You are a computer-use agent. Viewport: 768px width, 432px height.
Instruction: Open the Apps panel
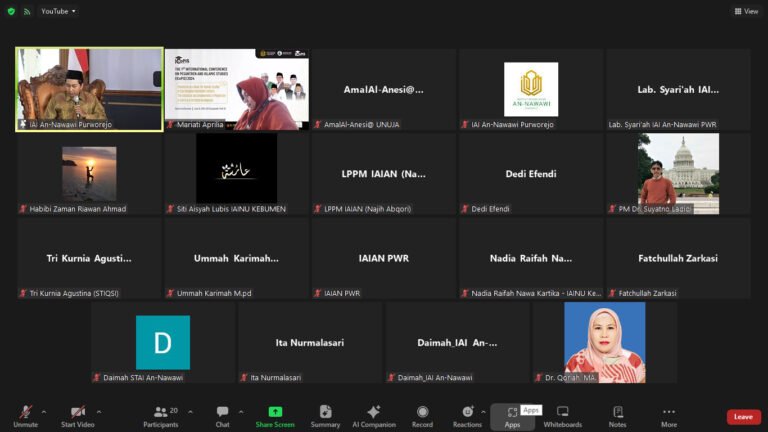pos(512,417)
